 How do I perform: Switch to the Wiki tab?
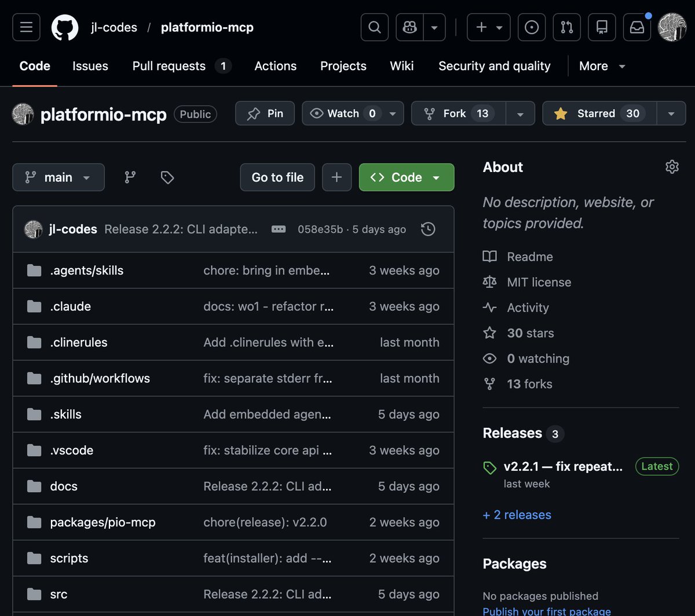[x=402, y=66]
